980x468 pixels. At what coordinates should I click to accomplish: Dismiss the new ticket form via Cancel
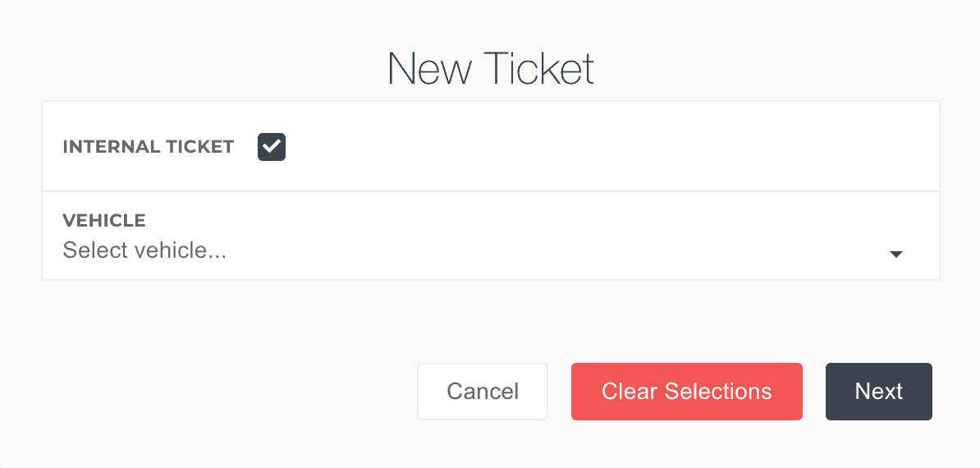pos(483,392)
